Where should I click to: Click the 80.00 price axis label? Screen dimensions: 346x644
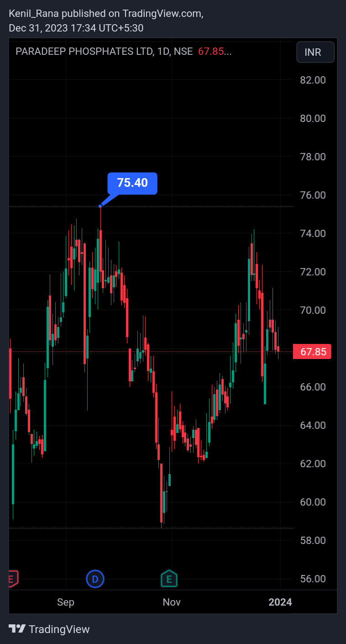(313, 118)
